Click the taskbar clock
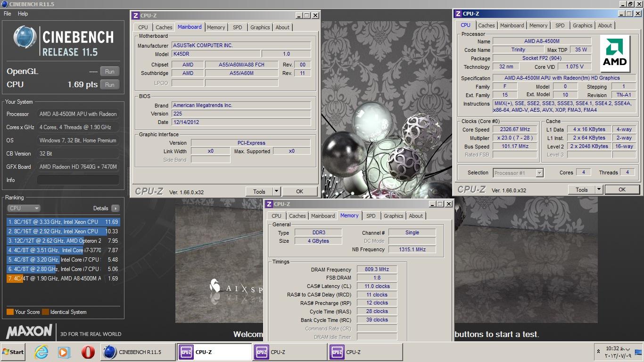The height and width of the screenshot is (362, 644). 618,352
